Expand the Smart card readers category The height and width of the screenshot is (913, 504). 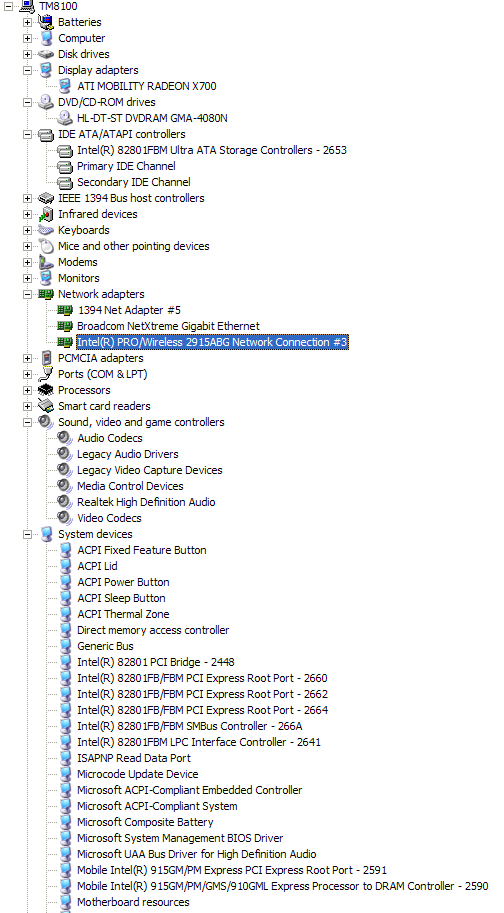click(x=27, y=406)
